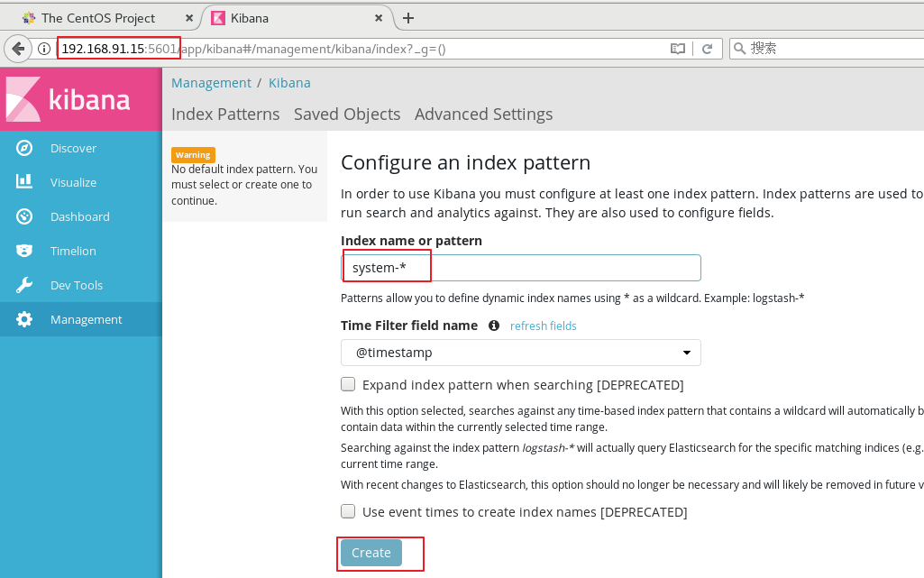This screenshot has height=578, width=924.
Task: Click the Warning badge label
Action: [x=193, y=154]
